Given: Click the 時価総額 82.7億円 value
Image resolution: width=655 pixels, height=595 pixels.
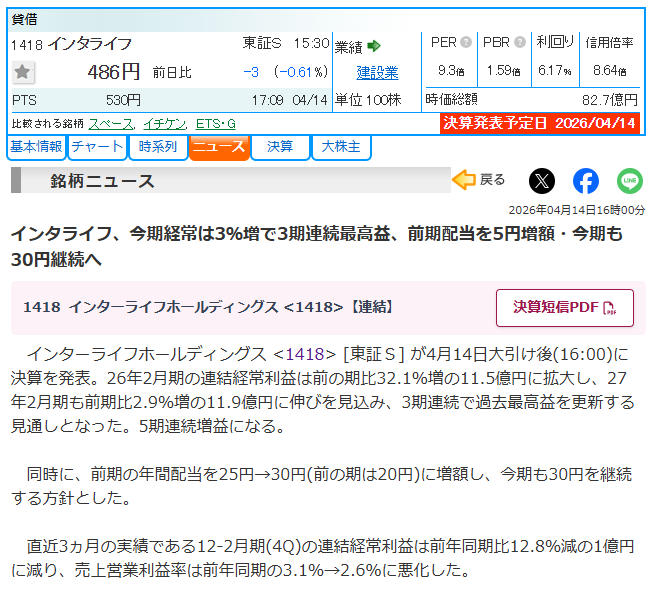Looking at the screenshot, I should coord(610,100).
